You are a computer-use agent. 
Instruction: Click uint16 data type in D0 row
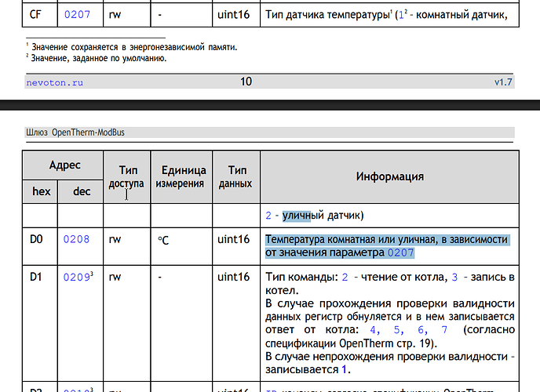click(x=233, y=239)
